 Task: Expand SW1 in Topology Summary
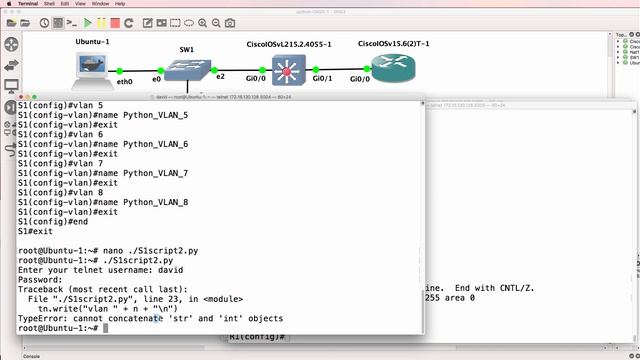618,58
